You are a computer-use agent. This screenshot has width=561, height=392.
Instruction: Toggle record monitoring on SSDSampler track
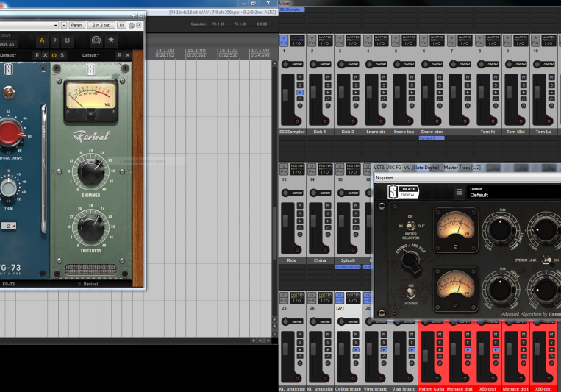300,93
